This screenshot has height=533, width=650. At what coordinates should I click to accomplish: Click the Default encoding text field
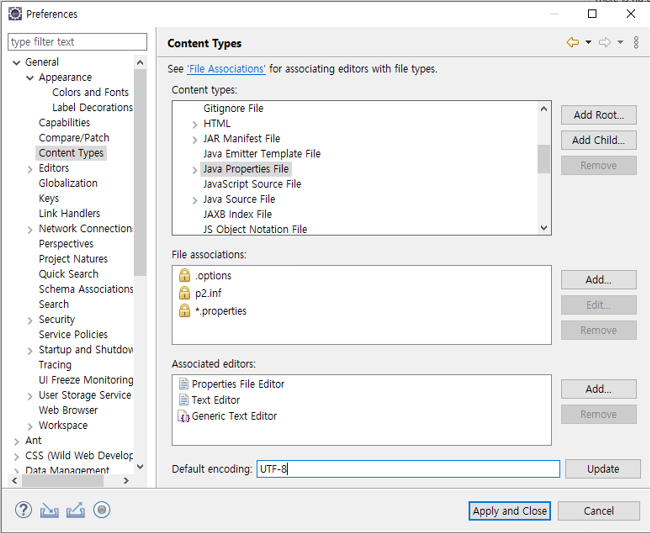point(408,469)
